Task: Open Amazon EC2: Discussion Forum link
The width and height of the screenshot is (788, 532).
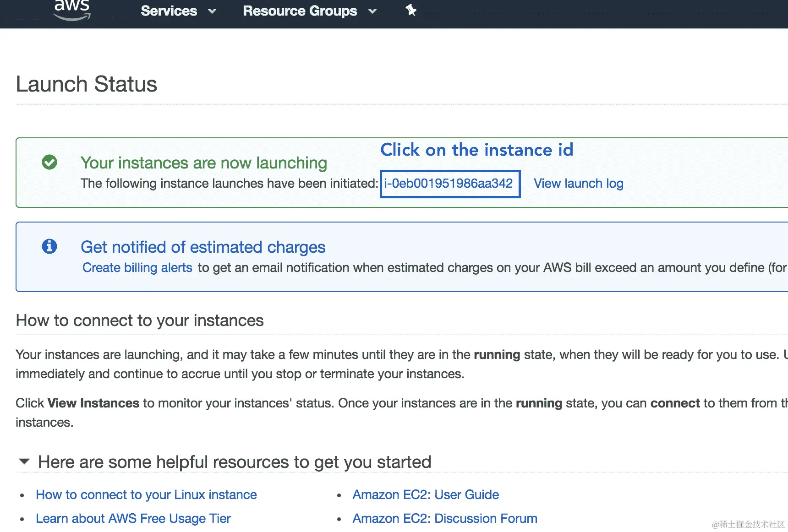Action: (x=444, y=519)
